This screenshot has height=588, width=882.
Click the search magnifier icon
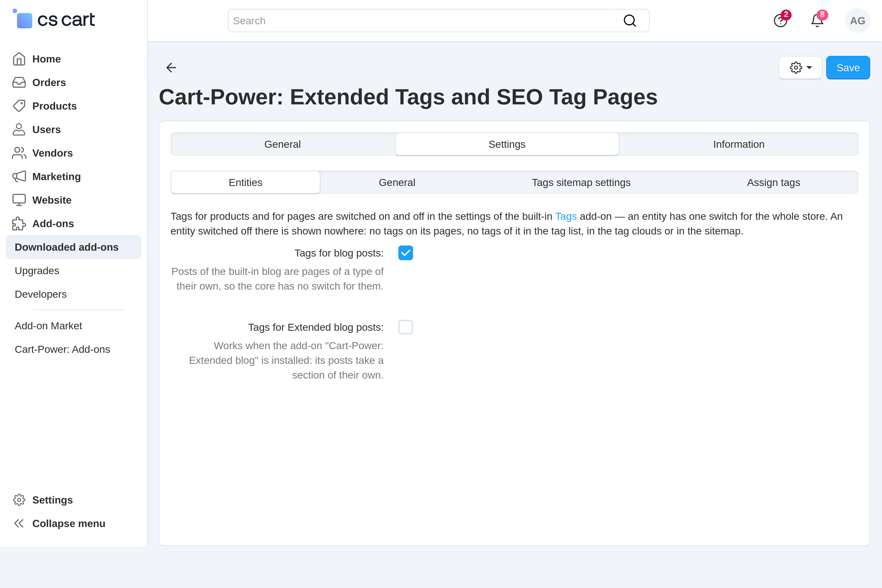(630, 21)
